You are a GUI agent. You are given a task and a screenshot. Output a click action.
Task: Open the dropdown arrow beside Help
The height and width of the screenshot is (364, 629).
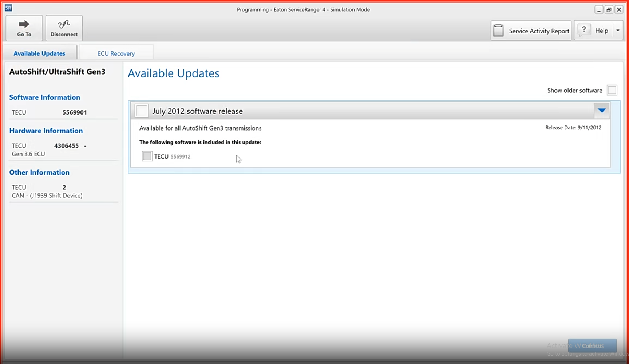tap(618, 31)
